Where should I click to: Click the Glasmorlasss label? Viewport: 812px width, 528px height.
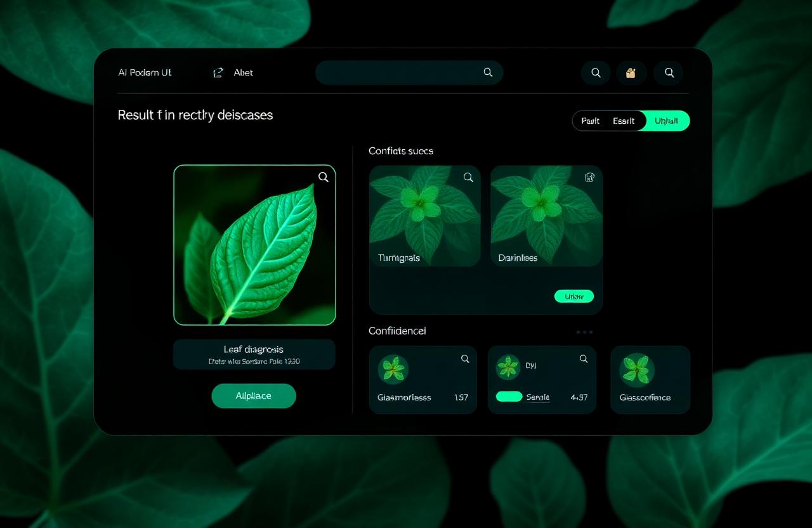[404, 397]
